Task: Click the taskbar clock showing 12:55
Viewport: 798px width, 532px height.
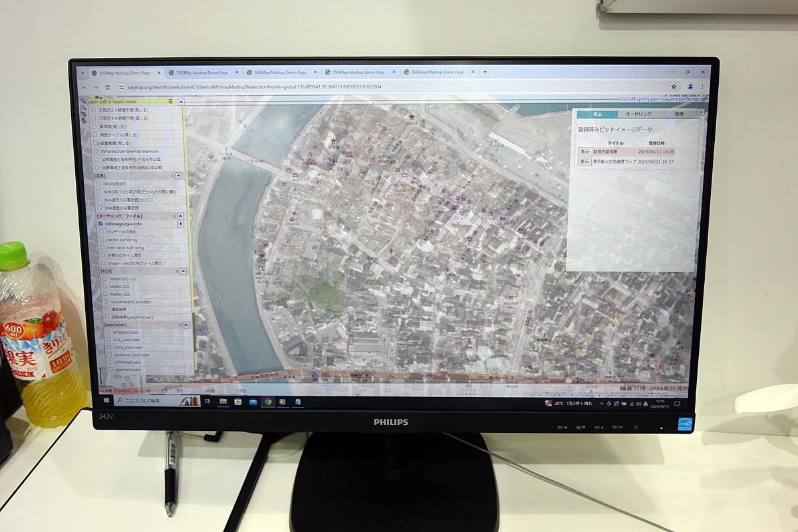Action: [x=658, y=404]
